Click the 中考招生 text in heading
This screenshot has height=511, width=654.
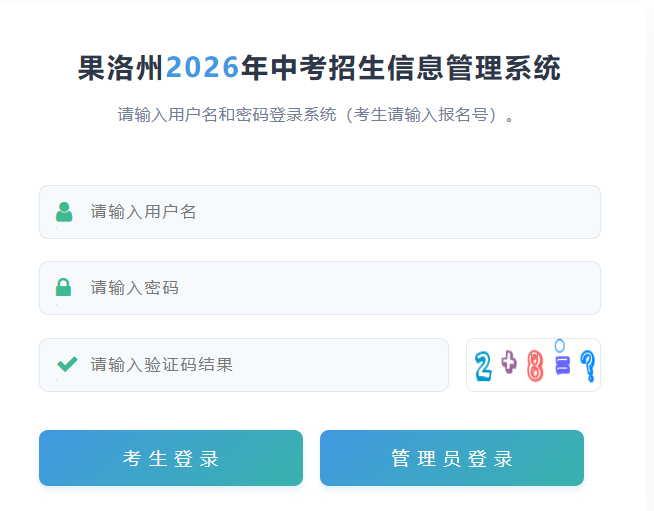click(327, 68)
